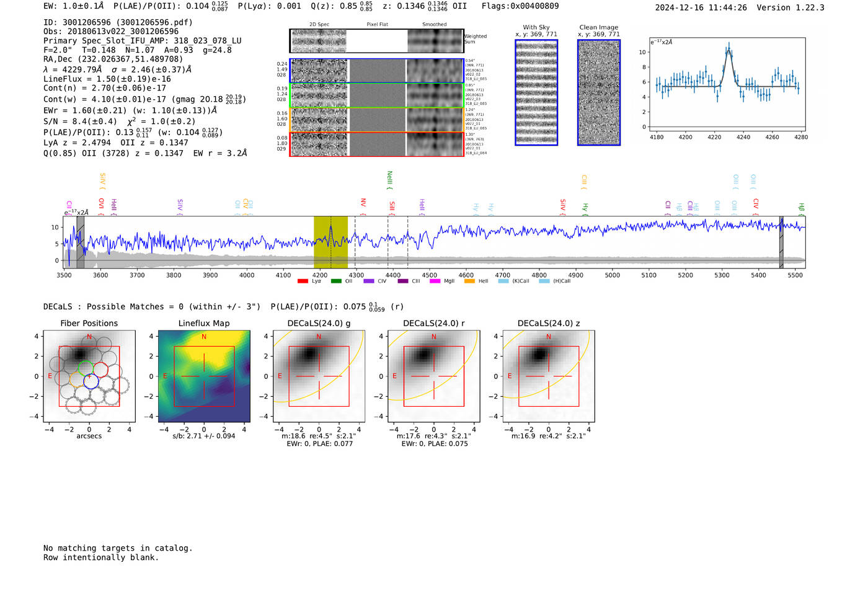Click the LyA z = 2.4794 line
This screenshot has height=591, width=868.
pyautogui.click(x=116, y=143)
